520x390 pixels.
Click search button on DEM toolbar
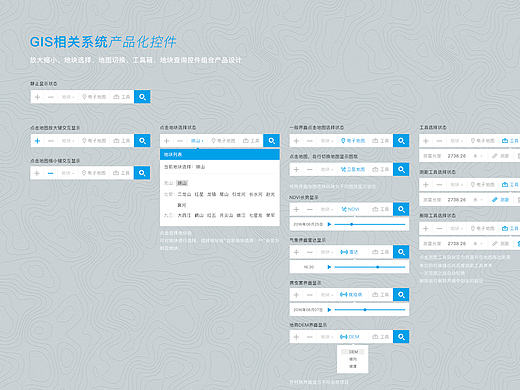click(x=401, y=337)
